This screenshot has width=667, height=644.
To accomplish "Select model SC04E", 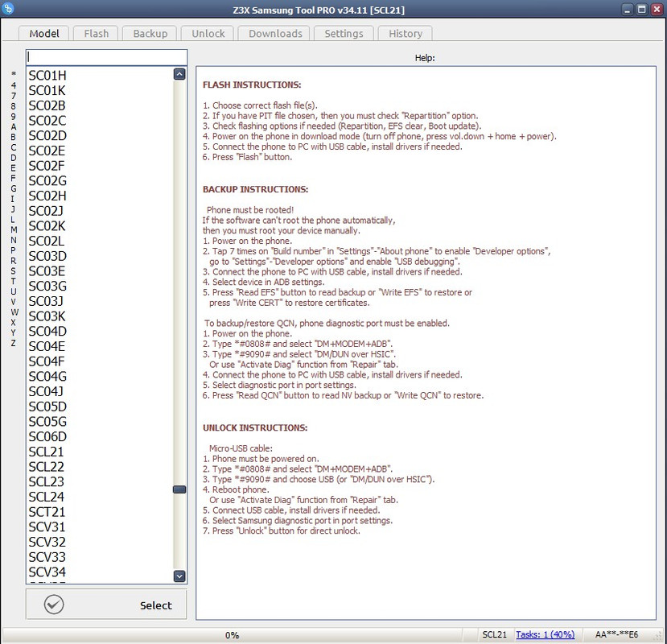I will click(100, 346).
